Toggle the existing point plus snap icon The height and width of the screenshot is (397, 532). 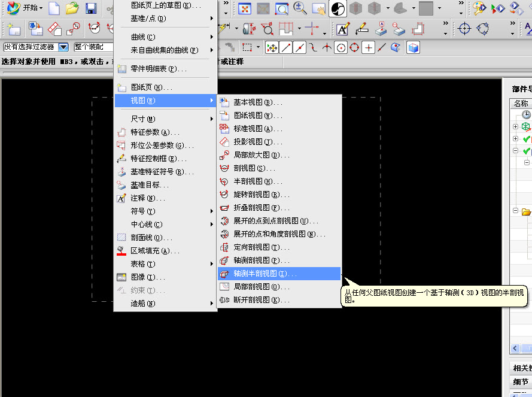click(369, 47)
